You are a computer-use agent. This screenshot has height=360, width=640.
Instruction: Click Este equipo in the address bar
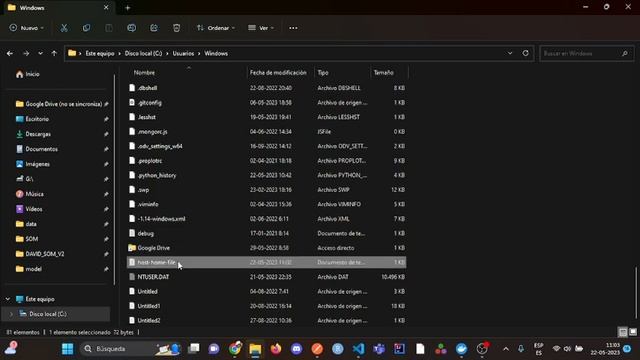coord(100,53)
